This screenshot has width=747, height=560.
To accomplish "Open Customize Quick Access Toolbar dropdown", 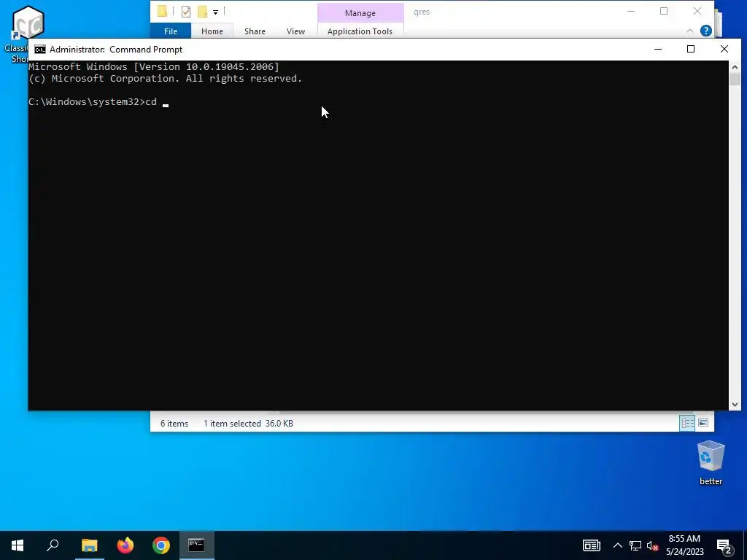I will tap(215, 12).
